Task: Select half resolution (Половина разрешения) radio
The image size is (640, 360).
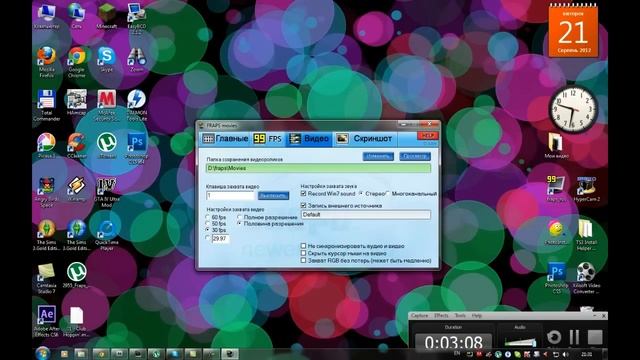Action: 240,224
